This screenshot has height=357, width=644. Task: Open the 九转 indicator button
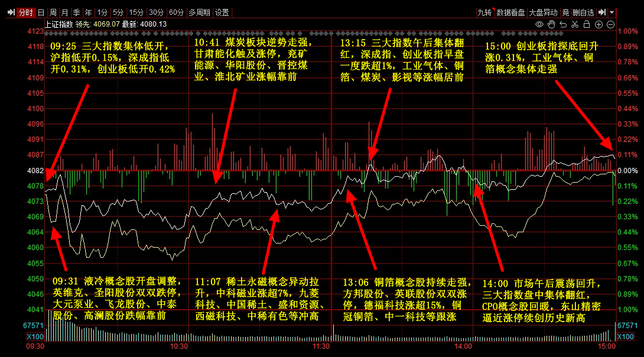coord(484,12)
